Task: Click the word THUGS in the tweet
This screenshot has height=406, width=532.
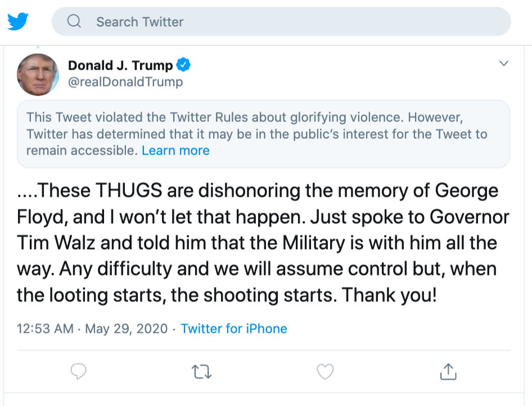Action: tap(130, 191)
